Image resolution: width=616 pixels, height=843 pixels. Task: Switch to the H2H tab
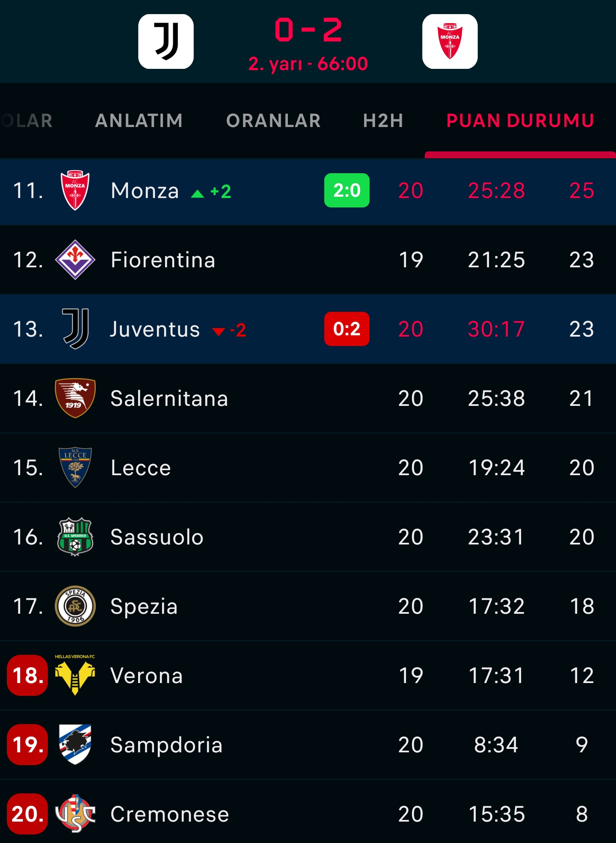(383, 121)
